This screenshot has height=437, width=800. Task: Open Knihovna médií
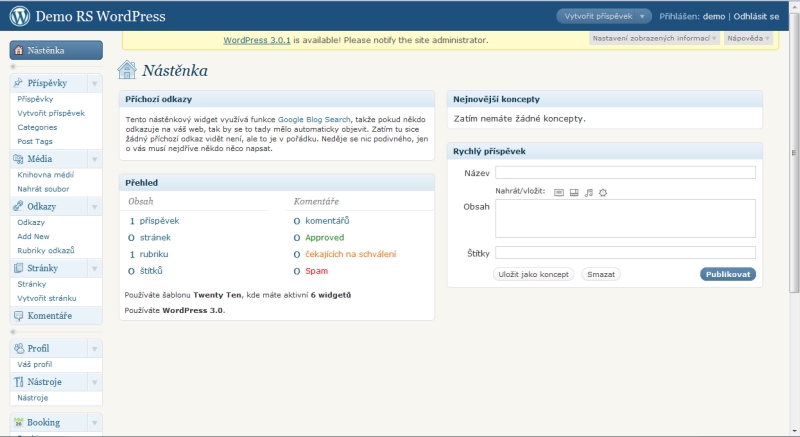45,174
